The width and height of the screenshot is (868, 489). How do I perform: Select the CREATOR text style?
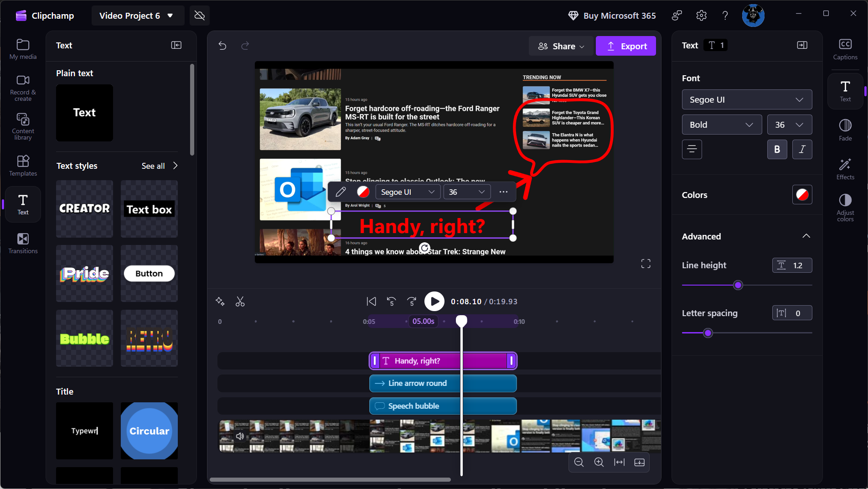[x=84, y=209]
